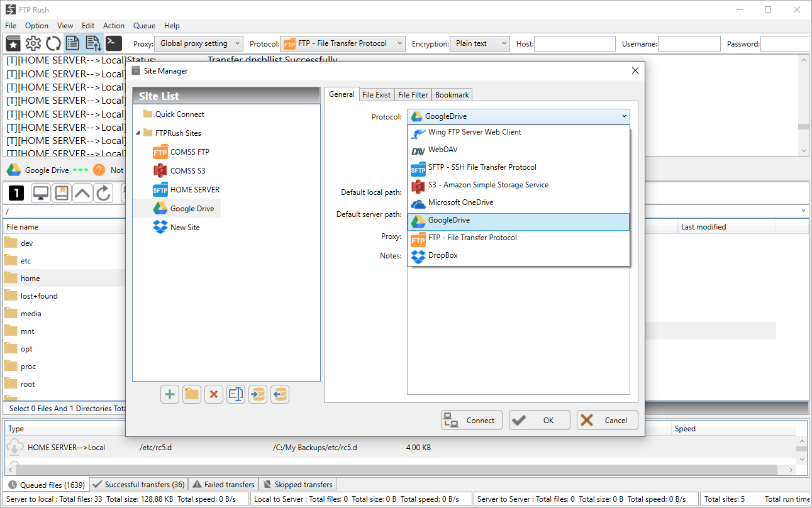
Task: Confirm with the OK button
Action: point(540,421)
